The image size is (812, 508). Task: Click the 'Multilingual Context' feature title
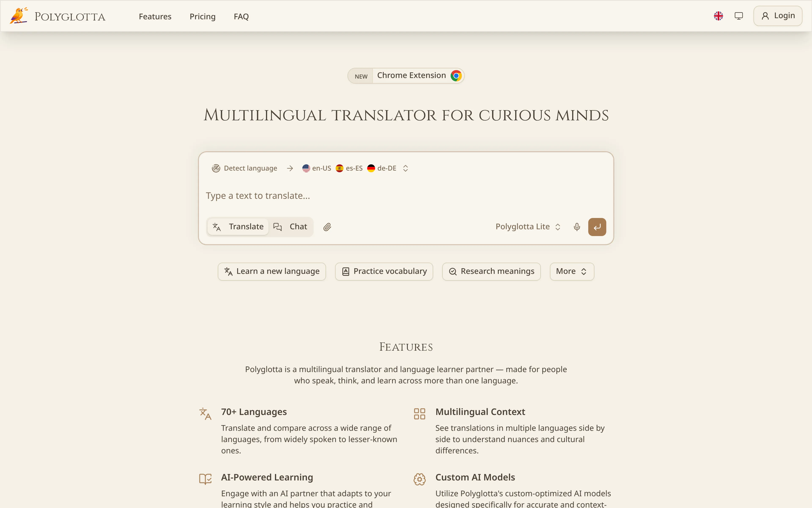click(480, 412)
